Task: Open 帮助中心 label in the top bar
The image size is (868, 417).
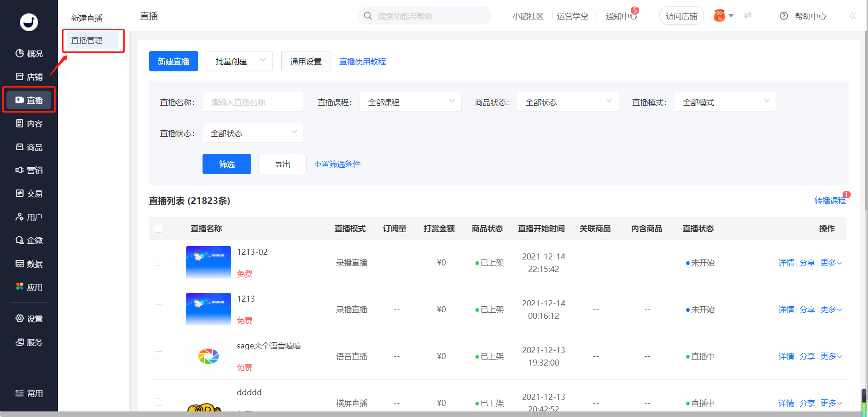Action: tap(811, 16)
